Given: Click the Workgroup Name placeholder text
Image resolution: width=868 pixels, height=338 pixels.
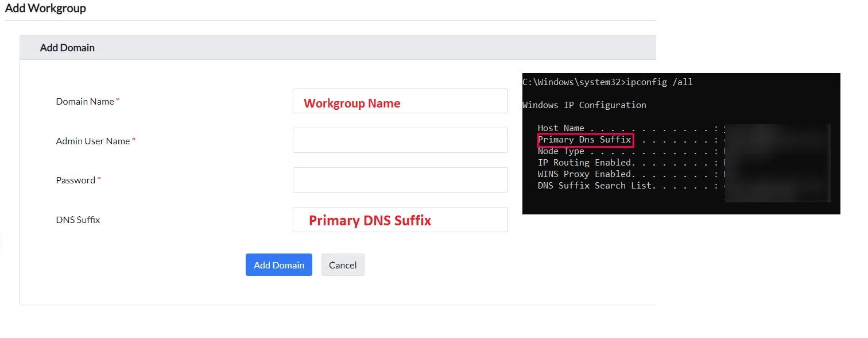Looking at the screenshot, I should coord(351,103).
